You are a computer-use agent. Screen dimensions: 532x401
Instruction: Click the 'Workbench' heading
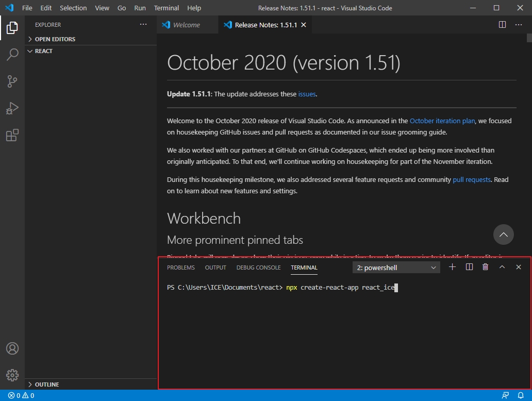click(x=204, y=219)
